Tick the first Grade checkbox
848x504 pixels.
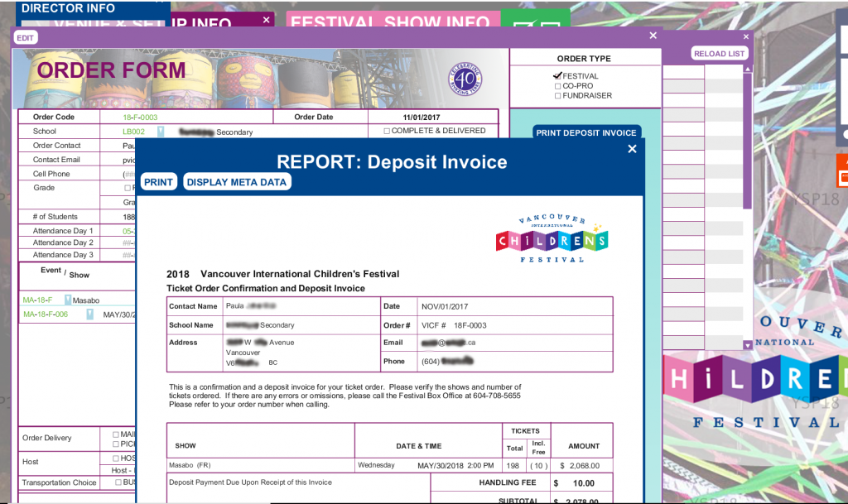pyautogui.click(x=128, y=188)
